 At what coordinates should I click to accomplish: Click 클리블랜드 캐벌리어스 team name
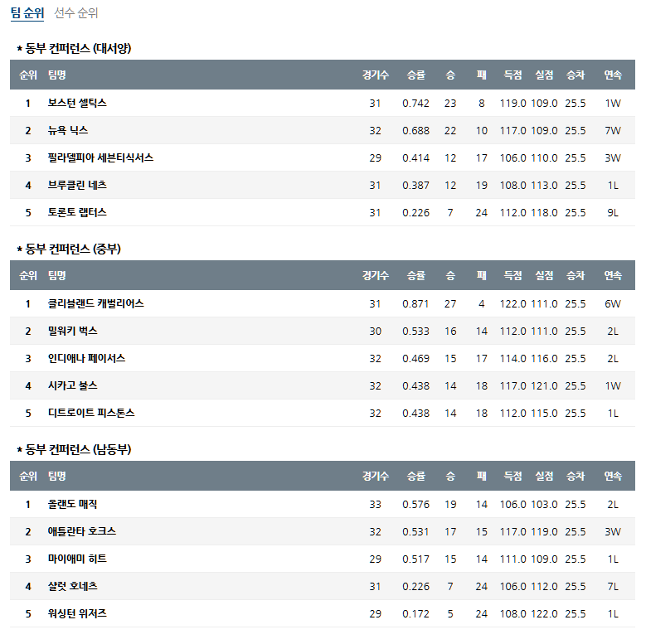tap(96, 303)
